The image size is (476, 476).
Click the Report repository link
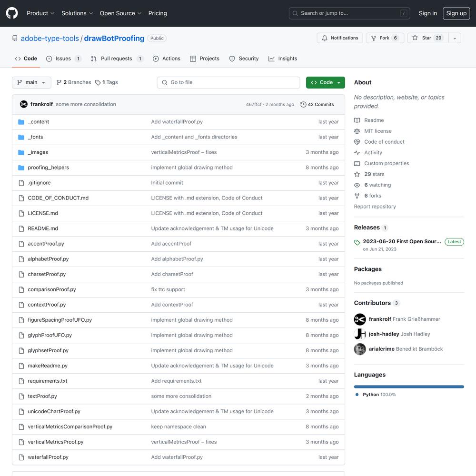(x=375, y=207)
